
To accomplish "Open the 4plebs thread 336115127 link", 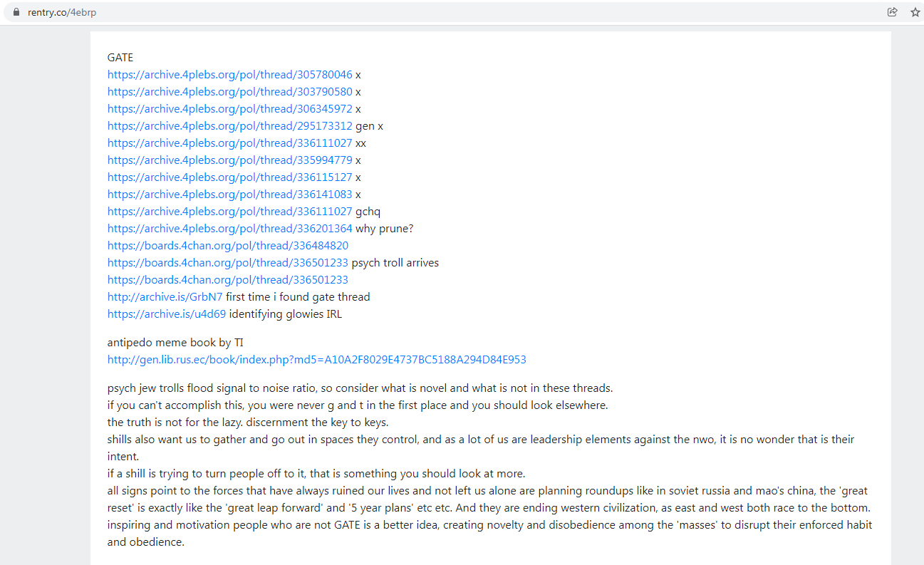I will (x=230, y=177).
